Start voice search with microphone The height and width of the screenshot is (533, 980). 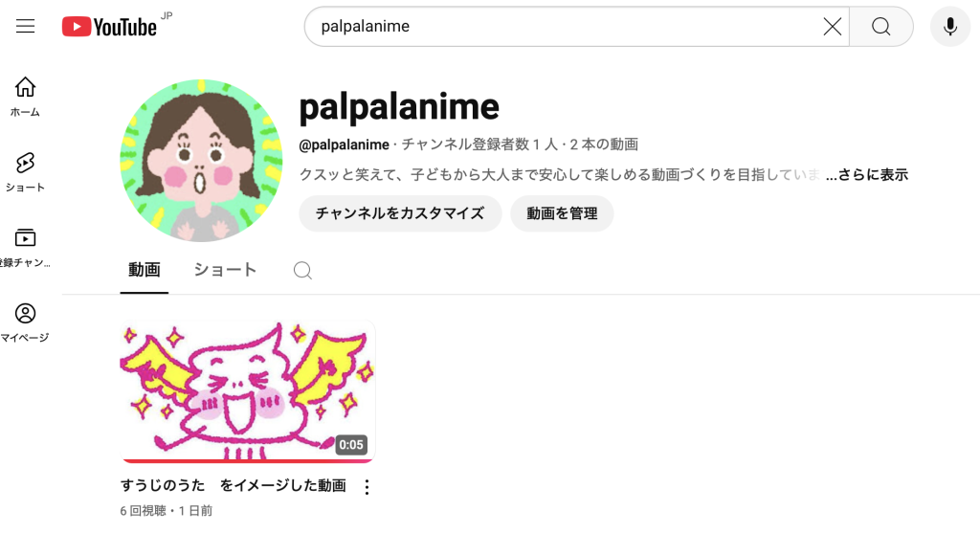click(950, 26)
